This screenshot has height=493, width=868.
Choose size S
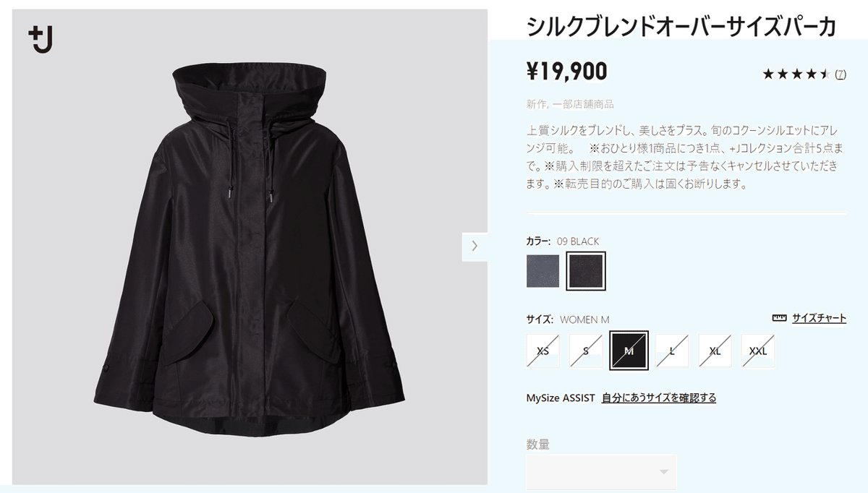pos(586,351)
